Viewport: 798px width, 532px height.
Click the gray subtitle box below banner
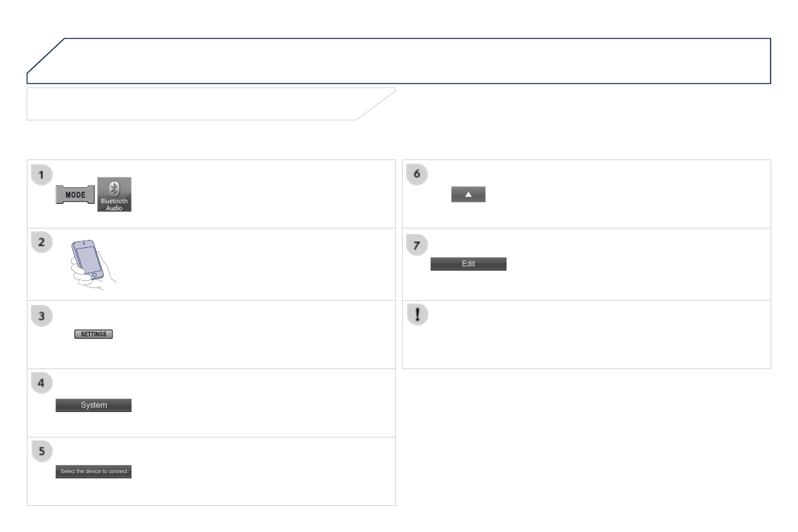coord(194,104)
